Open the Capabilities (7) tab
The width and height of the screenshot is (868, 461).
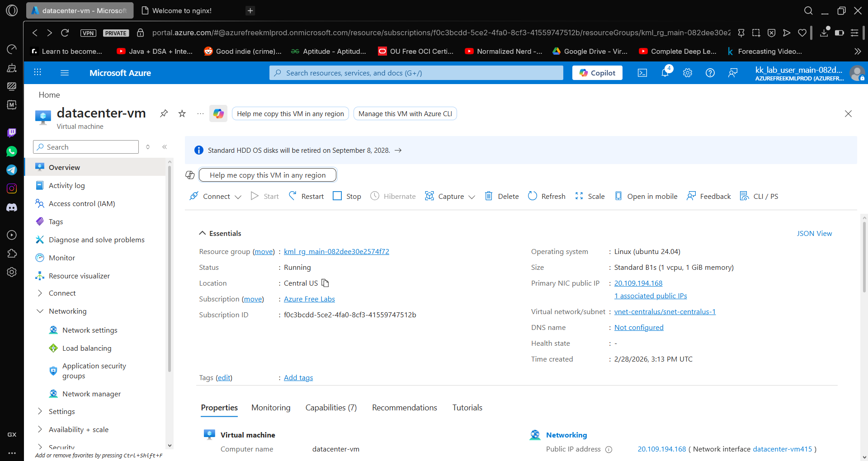click(x=331, y=408)
